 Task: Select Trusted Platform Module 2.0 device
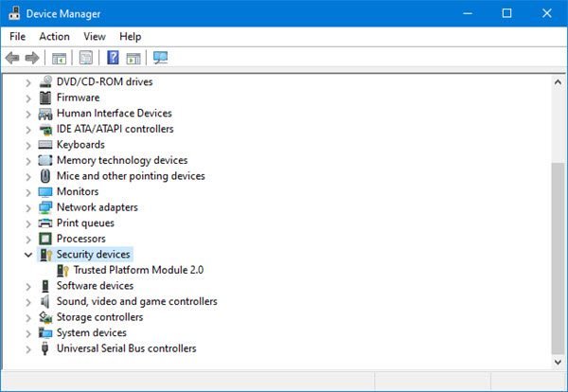pos(138,270)
